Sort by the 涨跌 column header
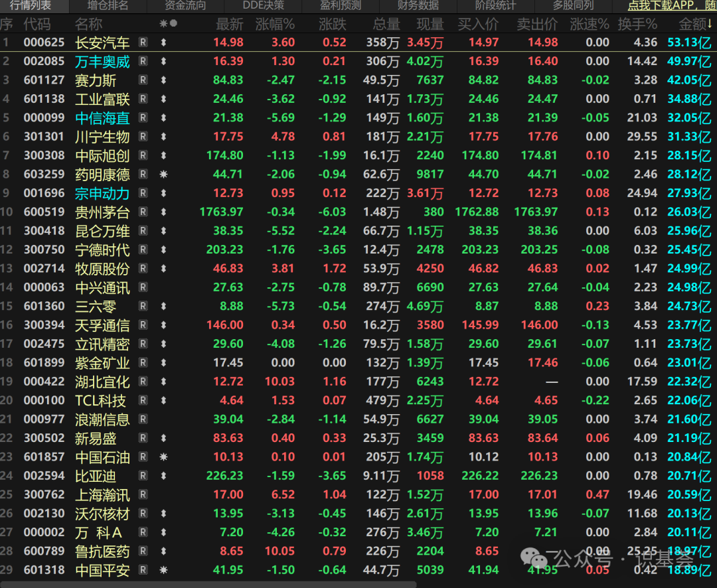This screenshot has width=717, height=588. [333, 24]
